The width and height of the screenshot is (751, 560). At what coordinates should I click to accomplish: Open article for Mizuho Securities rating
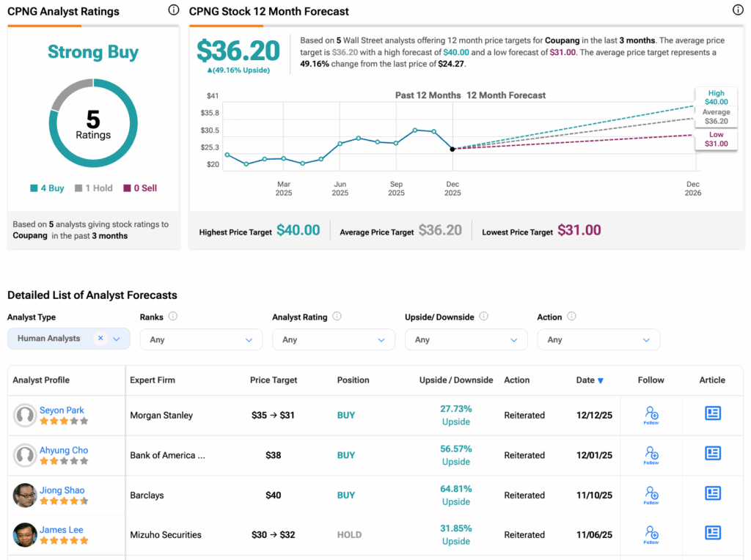pyautogui.click(x=712, y=533)
